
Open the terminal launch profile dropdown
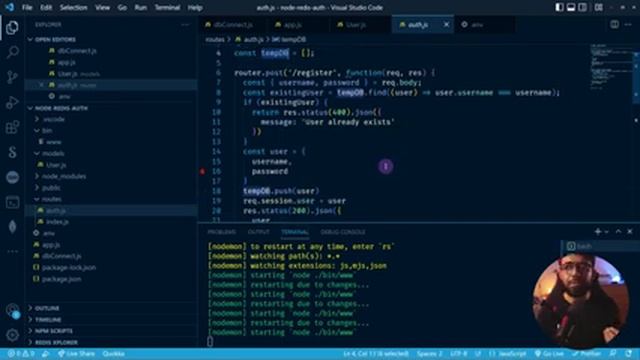[607, 232]
